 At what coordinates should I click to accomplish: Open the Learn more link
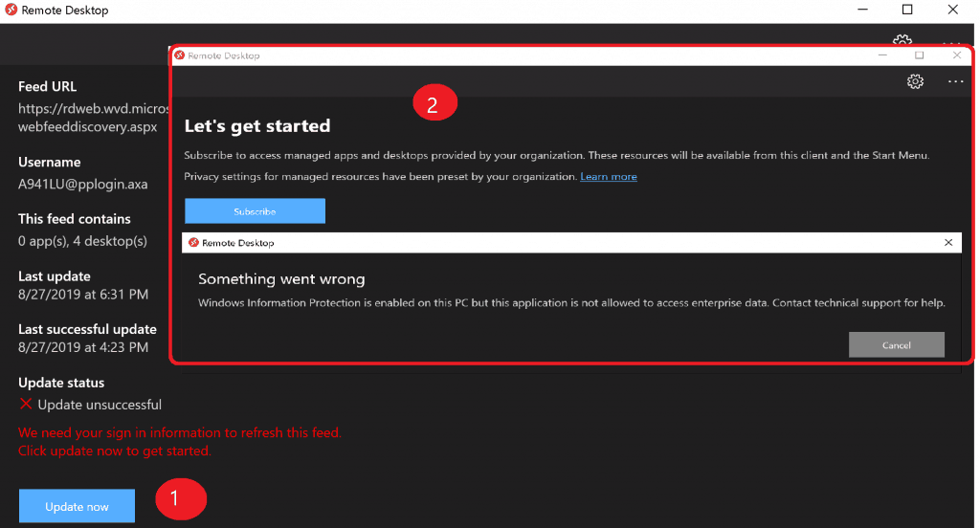tap(608, 177)
